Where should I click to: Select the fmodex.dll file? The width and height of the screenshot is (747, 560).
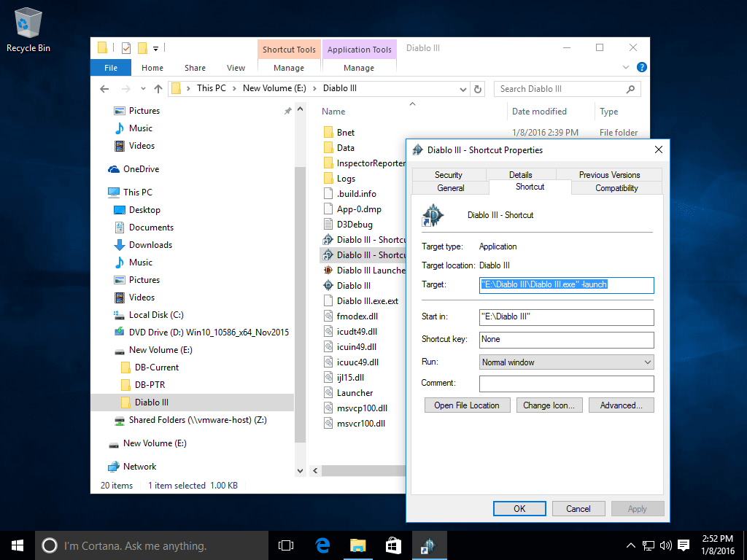tap(357, 316)
